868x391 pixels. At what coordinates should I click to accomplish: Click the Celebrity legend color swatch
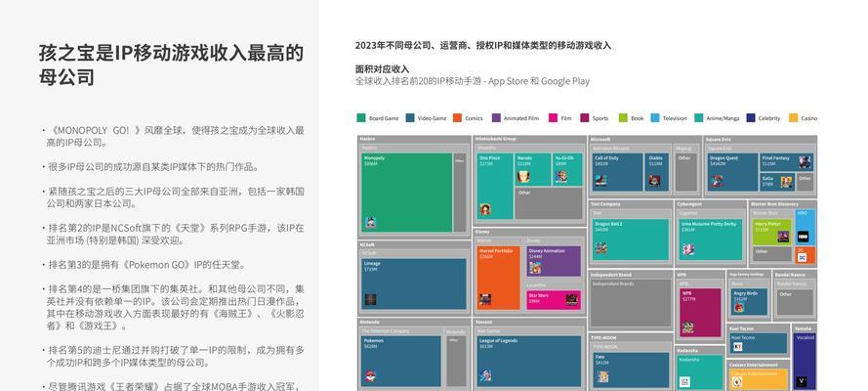click(x=751, y=118)
